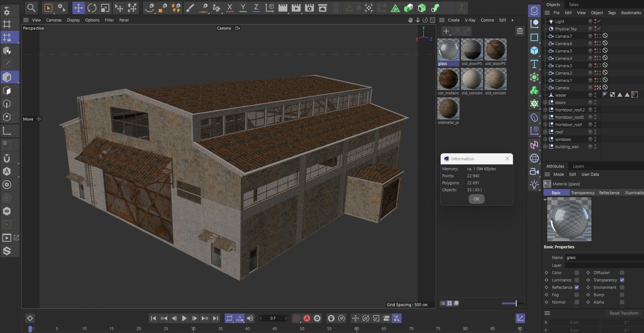Click the material Name input field
644x333 pixels.
tap(604, 258)
